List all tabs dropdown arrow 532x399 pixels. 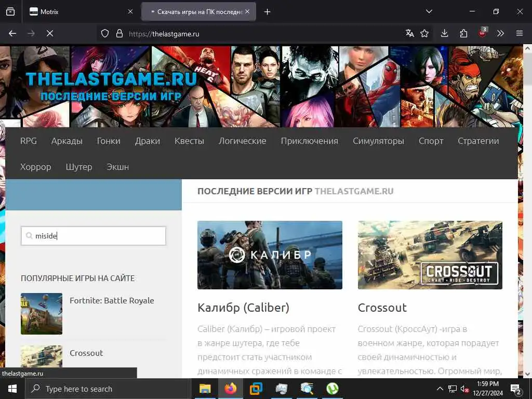[429, 11]
